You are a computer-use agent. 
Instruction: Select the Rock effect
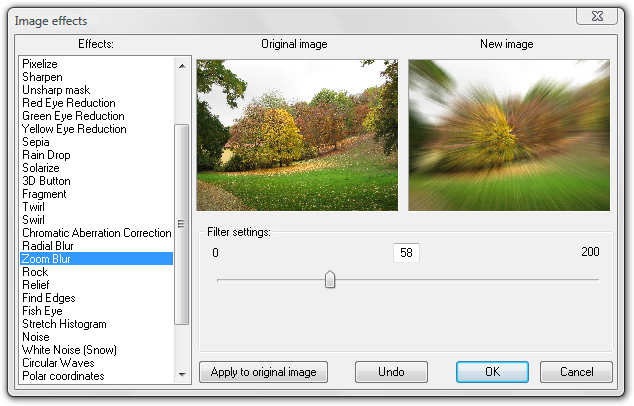tap(96, 272)
